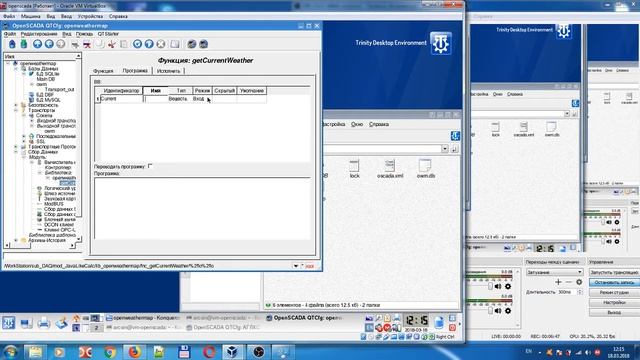Open the lock file in Konqueror
Screen dimensions: 640x360
pyautogui.click(x=354, y=169)
